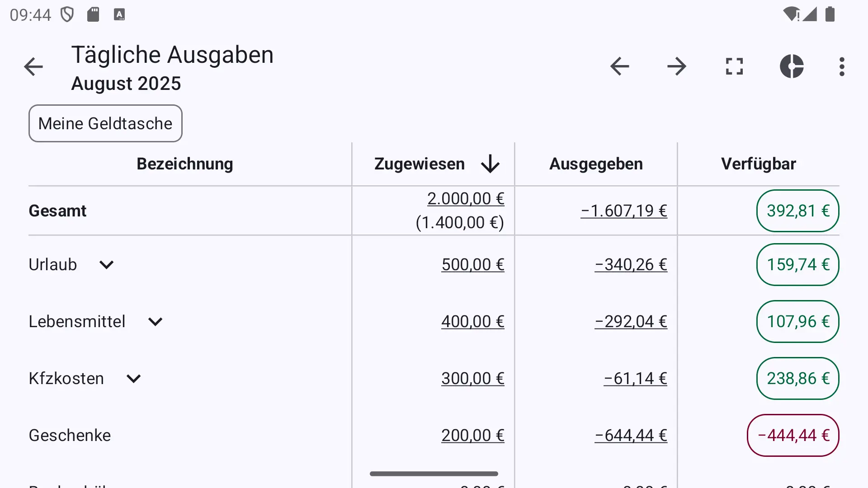The width and height of the screenshot is (868, 488).
Task: Tap the red −444,44 € available badge
Action: (x=793, y=436)
